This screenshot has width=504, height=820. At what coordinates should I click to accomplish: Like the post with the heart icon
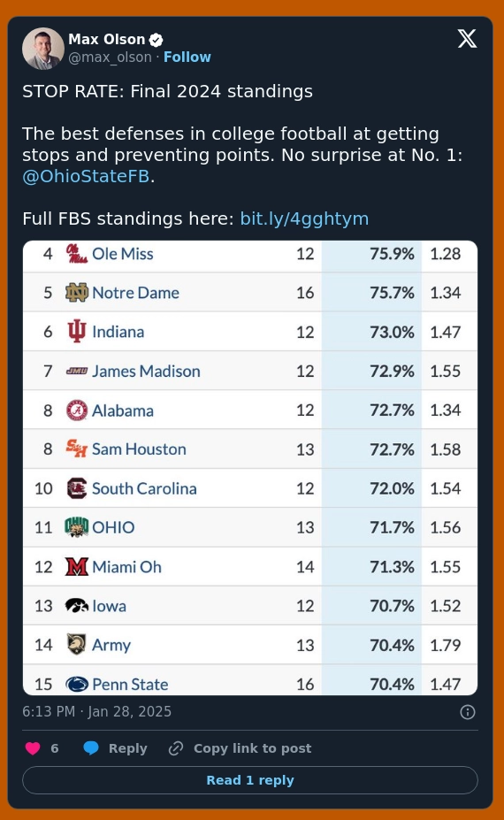tap(33, 748)
